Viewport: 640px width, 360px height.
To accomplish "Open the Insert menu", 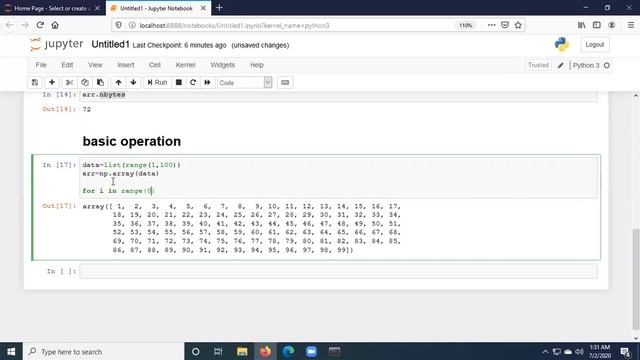I will (126, 65).
